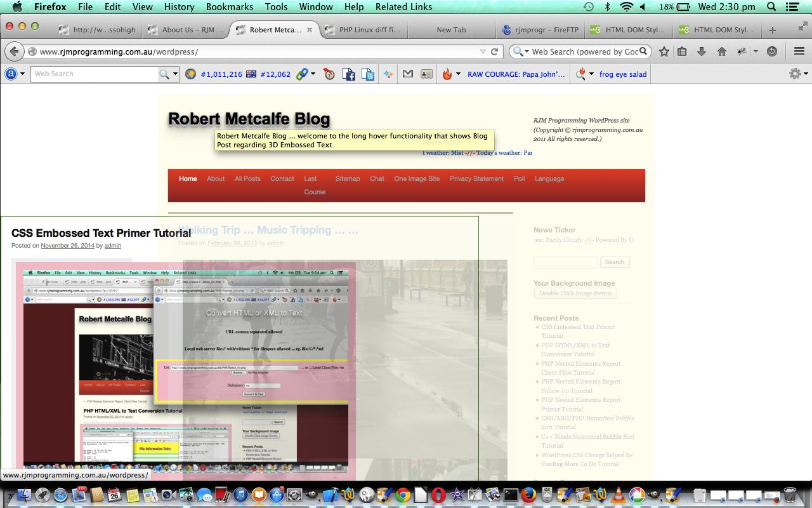The image size is (812, 508).
Task: Close the 'Robert Metca...' tab
Action: pos(310,30)
